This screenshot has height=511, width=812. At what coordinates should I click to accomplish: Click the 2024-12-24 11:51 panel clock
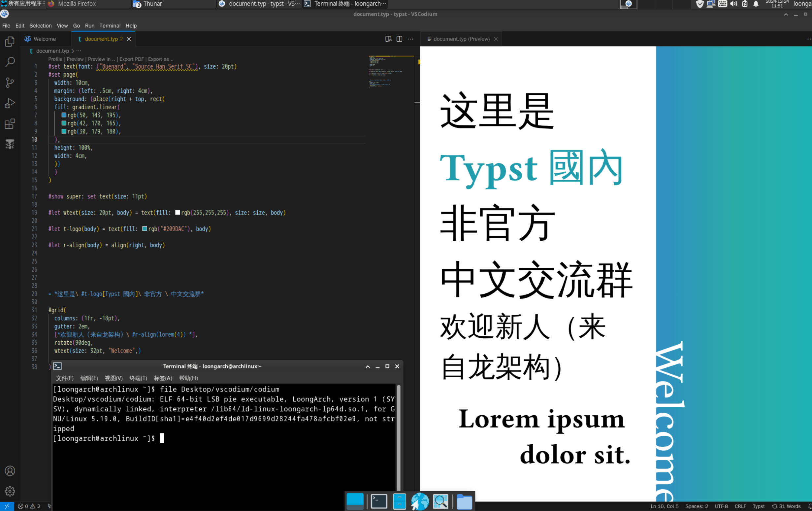(x=777, y=4)
